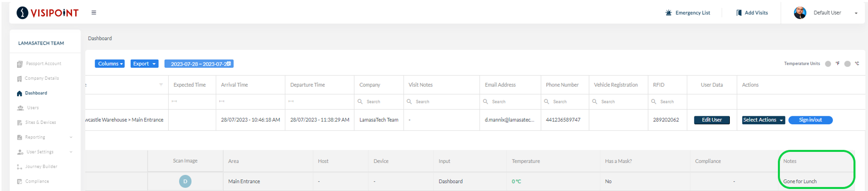
Task: Open Passport Account in sidebar
Action: coord(39,64)
